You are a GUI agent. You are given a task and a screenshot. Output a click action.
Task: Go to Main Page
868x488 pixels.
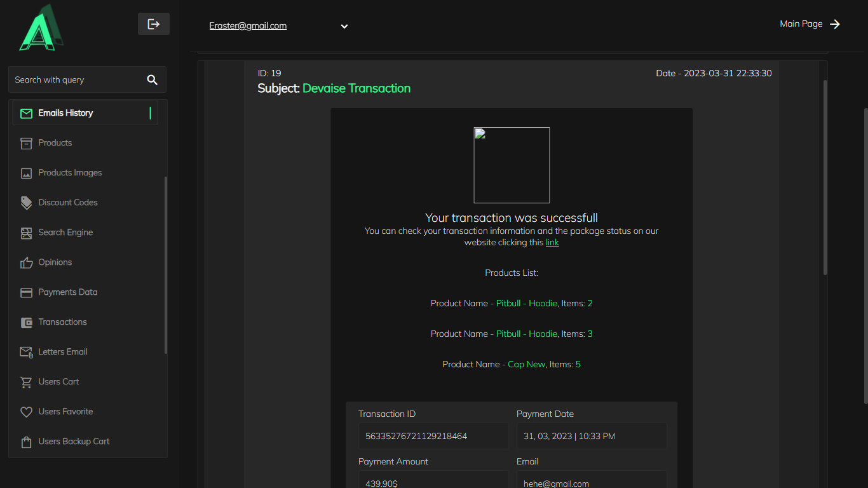(x=809, y=24)
